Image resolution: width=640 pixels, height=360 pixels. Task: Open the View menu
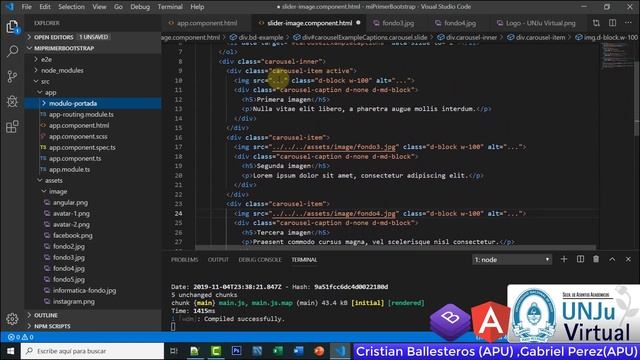[99, 7]
